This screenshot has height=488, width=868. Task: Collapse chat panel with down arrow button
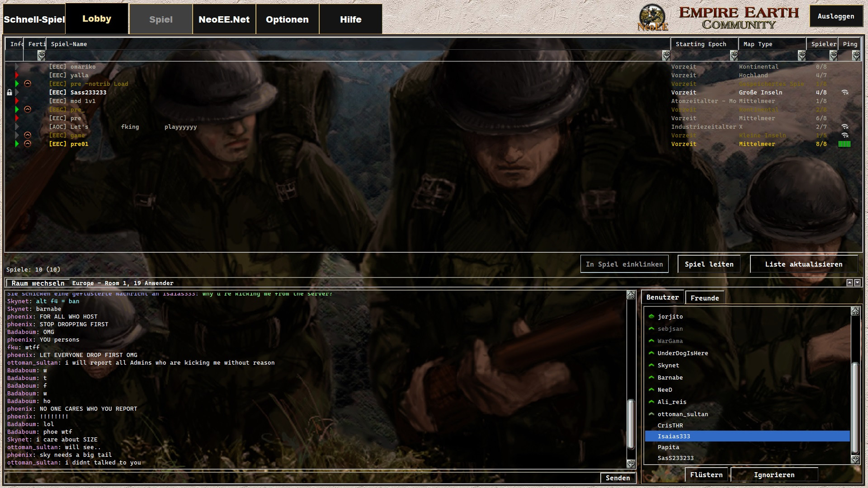tap(857, 283)
